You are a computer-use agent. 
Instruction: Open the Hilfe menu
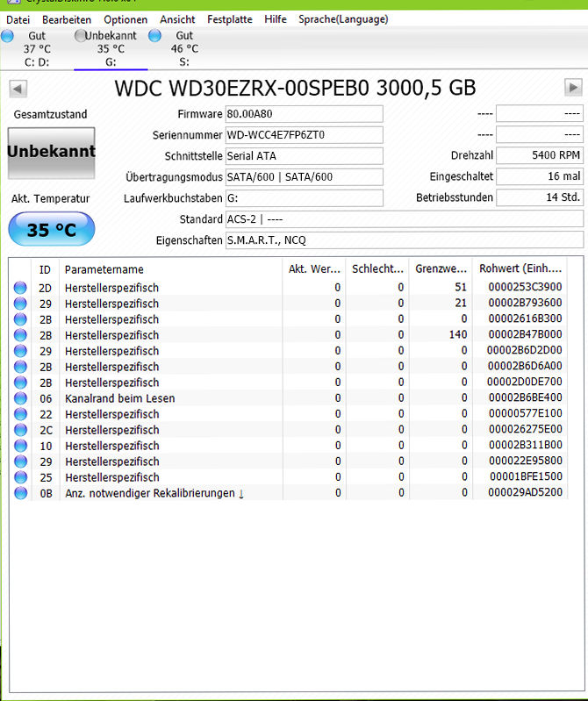pos(276,19)
